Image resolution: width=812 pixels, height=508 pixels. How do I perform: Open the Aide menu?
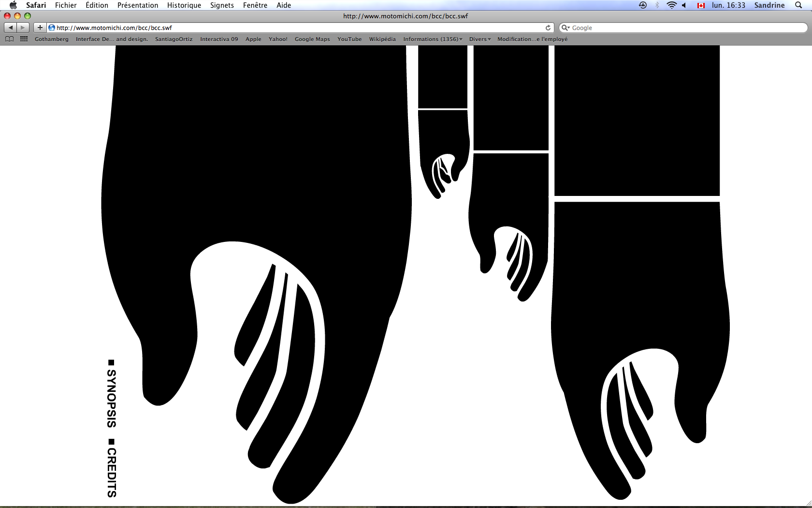tap(284, 5)
